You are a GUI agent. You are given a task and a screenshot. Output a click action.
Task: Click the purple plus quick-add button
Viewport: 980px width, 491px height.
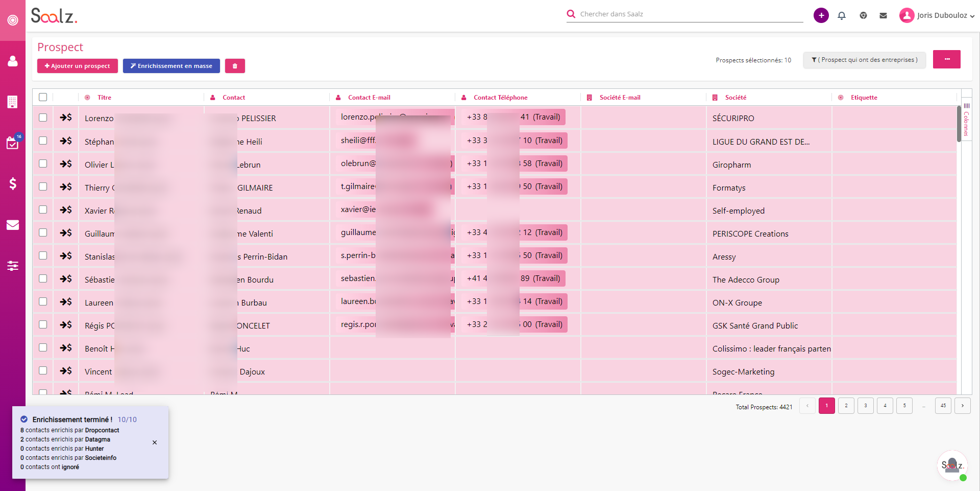(x=821, y=15)
